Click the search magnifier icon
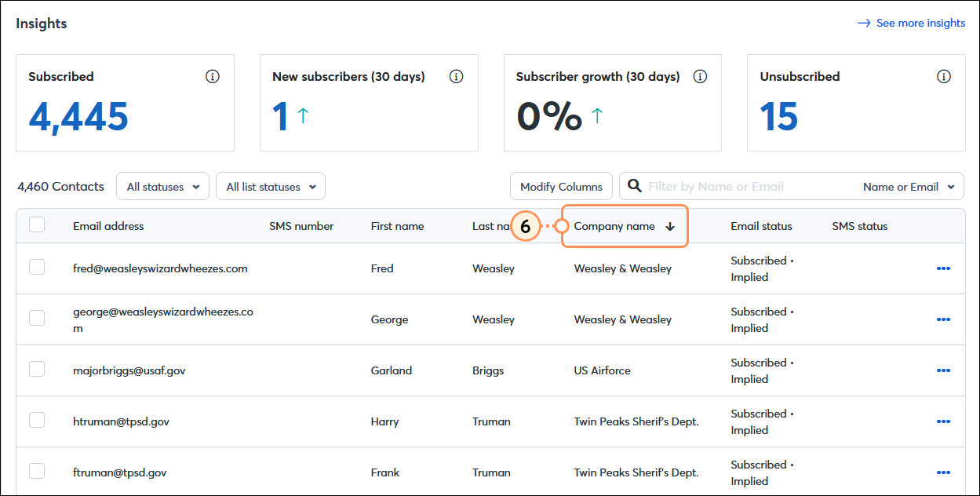 click(634, 186)
